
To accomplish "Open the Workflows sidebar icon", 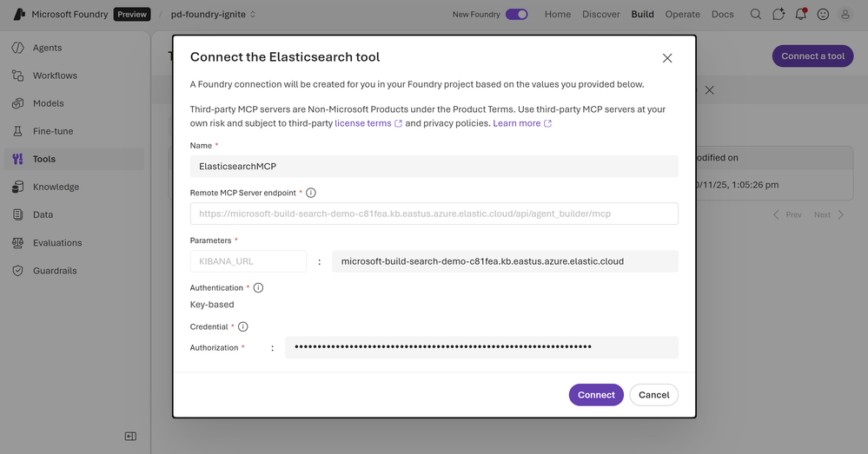I will coord(17,76).
